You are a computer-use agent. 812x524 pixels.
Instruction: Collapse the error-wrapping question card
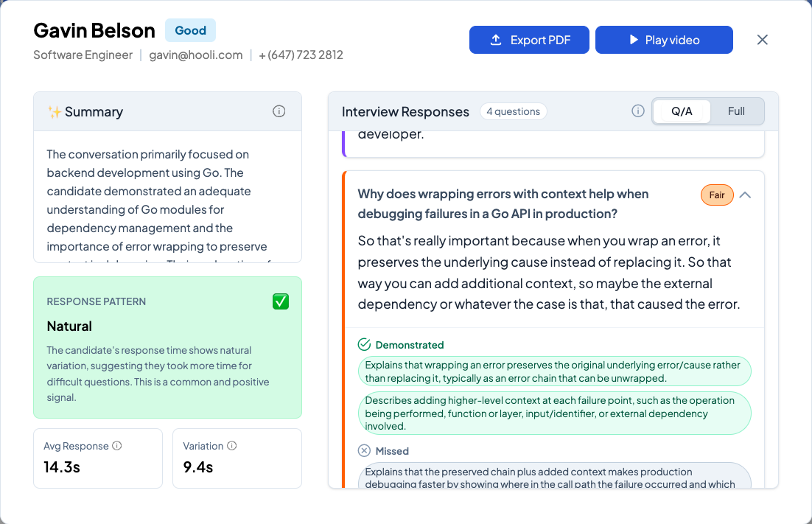[745, 195]
